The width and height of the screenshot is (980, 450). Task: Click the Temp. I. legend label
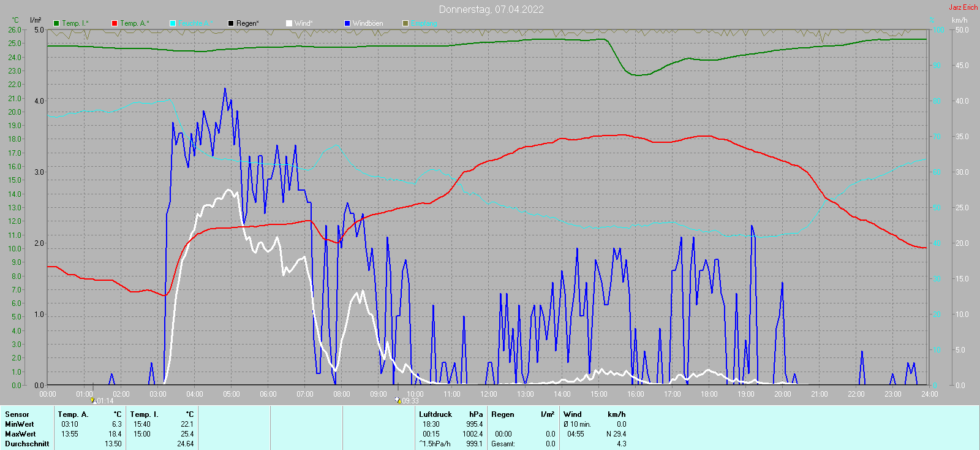tap(75, 23)
